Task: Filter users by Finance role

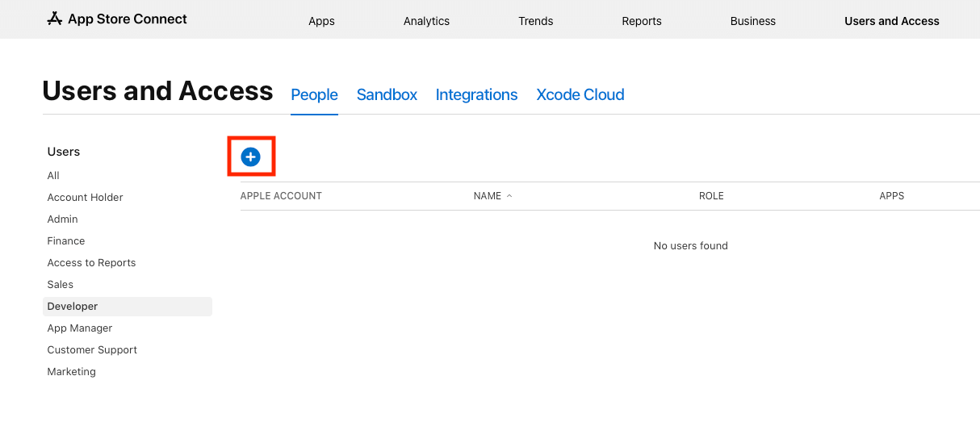Action: (66, 240)
